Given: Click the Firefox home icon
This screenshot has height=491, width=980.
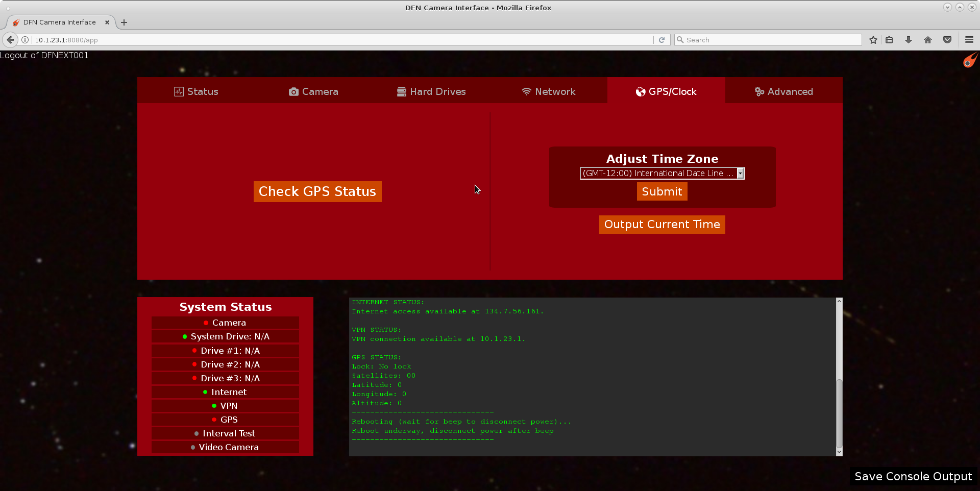Looking at the screenshot, I should (x=927, y=40).
